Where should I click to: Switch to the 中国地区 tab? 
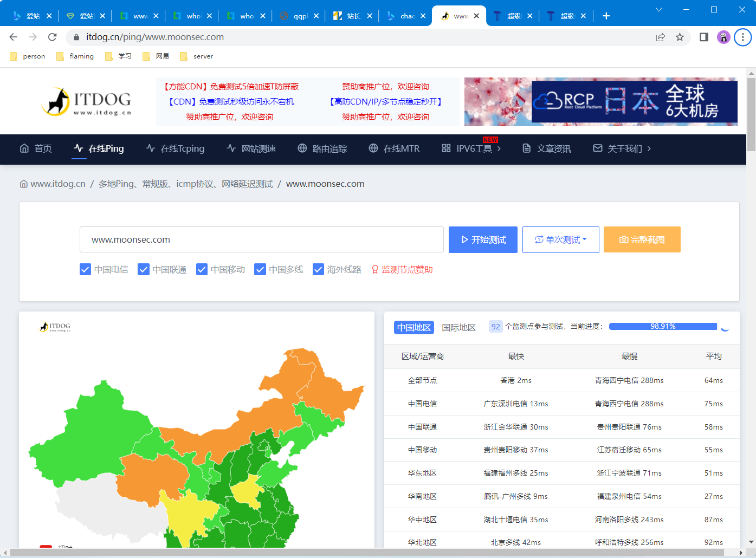(x=414, y=327)
